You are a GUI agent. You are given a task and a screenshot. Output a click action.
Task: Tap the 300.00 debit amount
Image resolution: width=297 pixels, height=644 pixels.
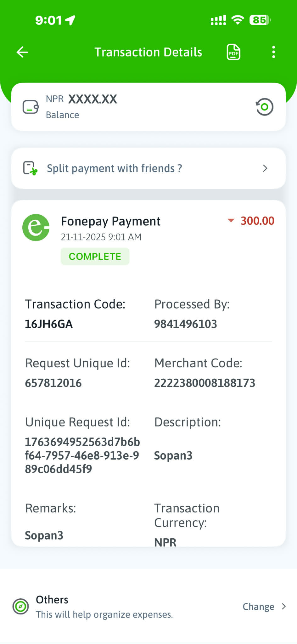coord(257,221)
